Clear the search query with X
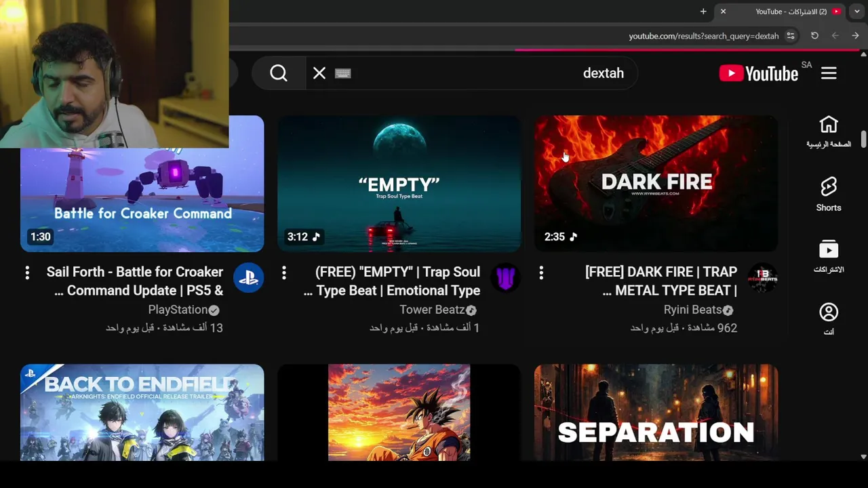 point(319,73)
